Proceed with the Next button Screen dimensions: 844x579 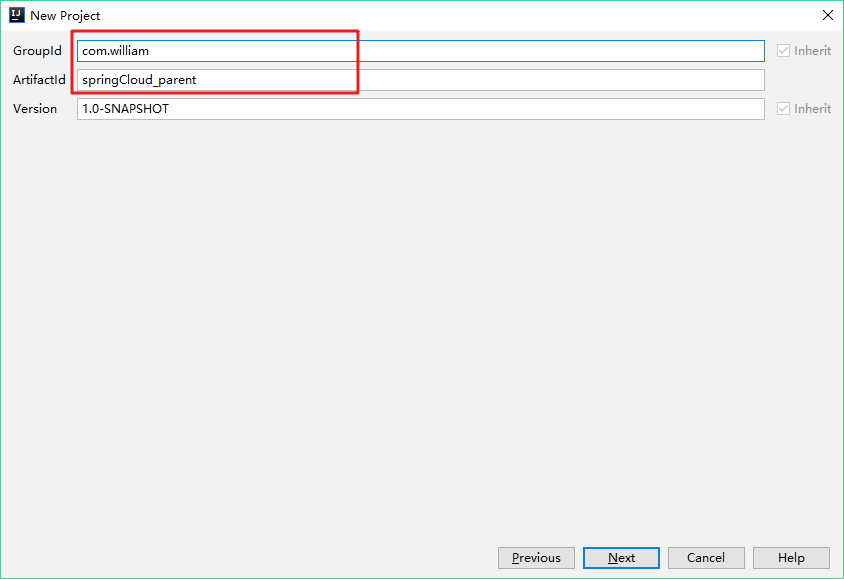621,558
